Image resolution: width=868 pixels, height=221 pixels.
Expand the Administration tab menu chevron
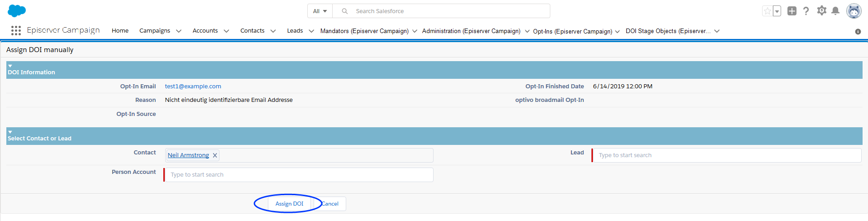[527, 31]
